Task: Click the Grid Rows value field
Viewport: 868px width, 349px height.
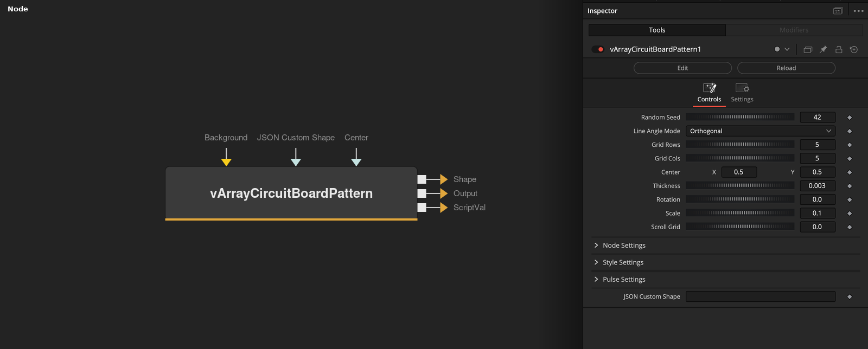Action: point(818,145)
